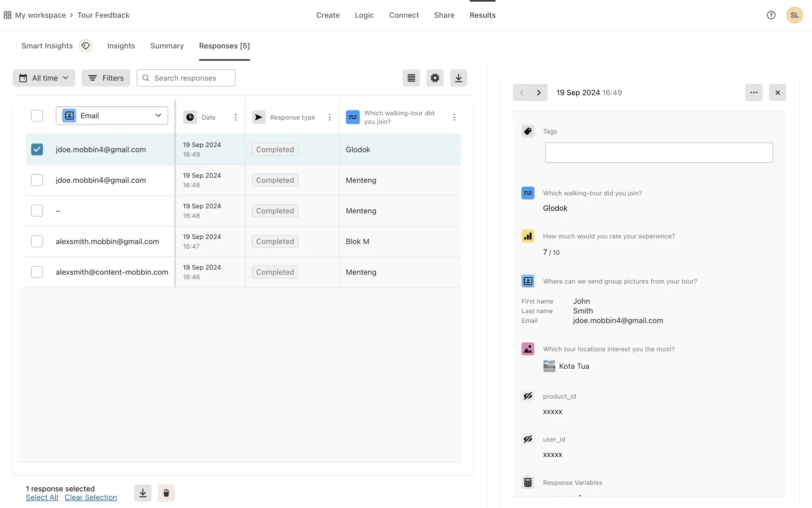Image resolution: width=812 pixels, height=508 pixels.
Task: Open three-dots menu in response panel
Action: 754,92
